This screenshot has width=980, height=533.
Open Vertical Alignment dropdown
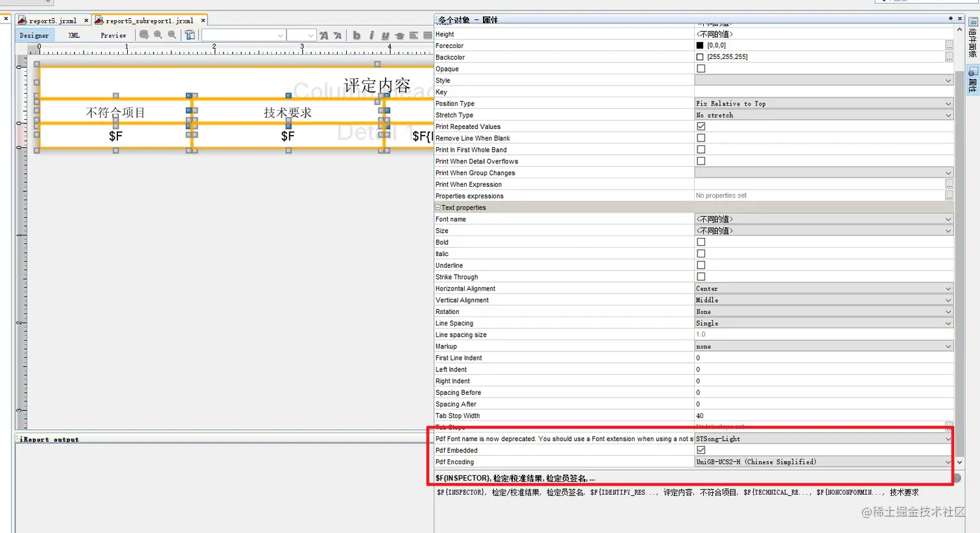pyautogui.click(x=824, y=300)
